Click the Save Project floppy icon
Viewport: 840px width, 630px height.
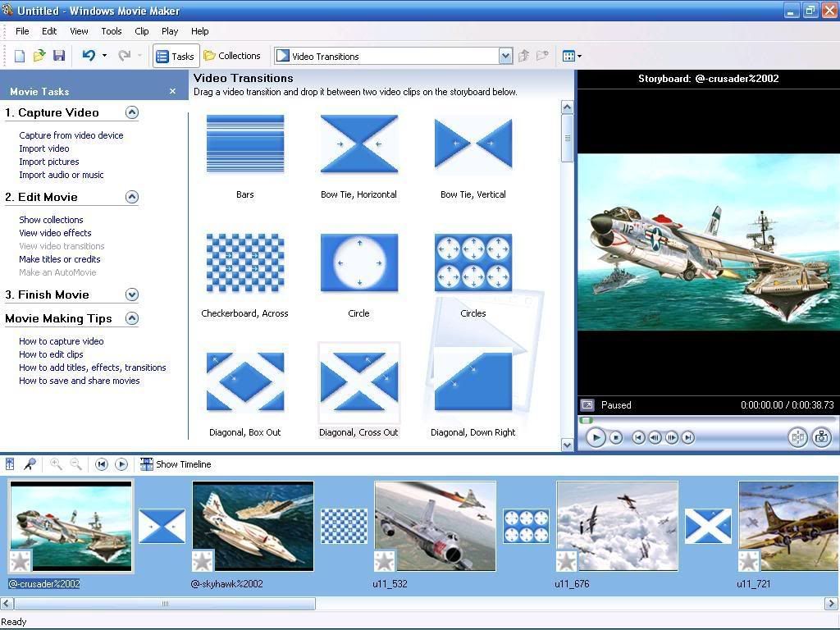point(59,56)
